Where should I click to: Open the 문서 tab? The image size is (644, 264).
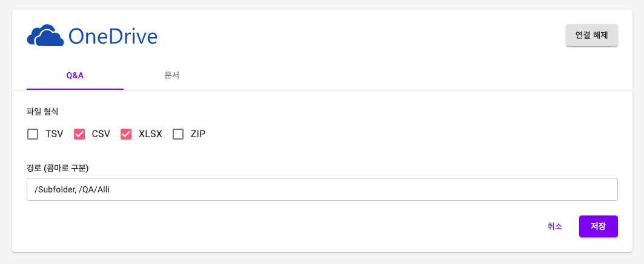(x=171, y=76)
